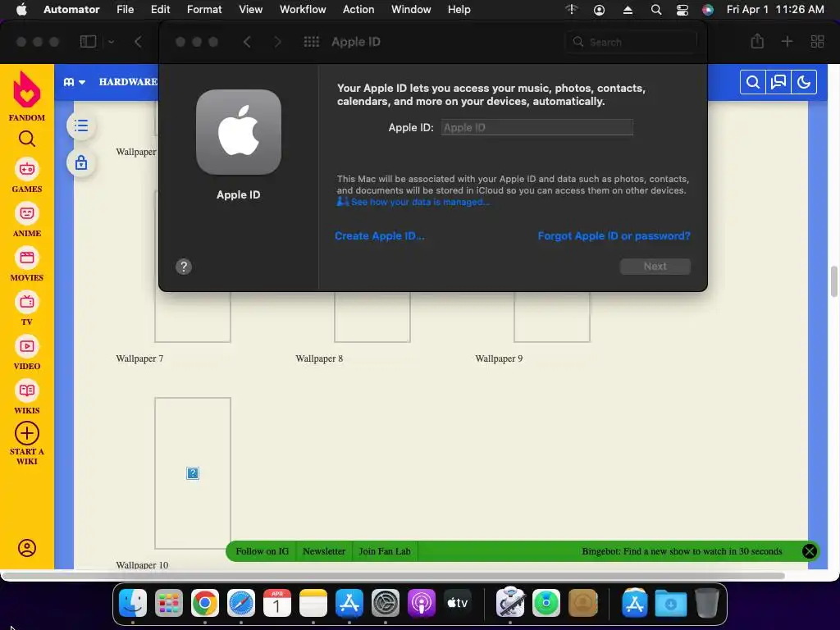This screenshot has width=840, height=630.
Task: Click the System Preferences search field
Action: point(632,42)
